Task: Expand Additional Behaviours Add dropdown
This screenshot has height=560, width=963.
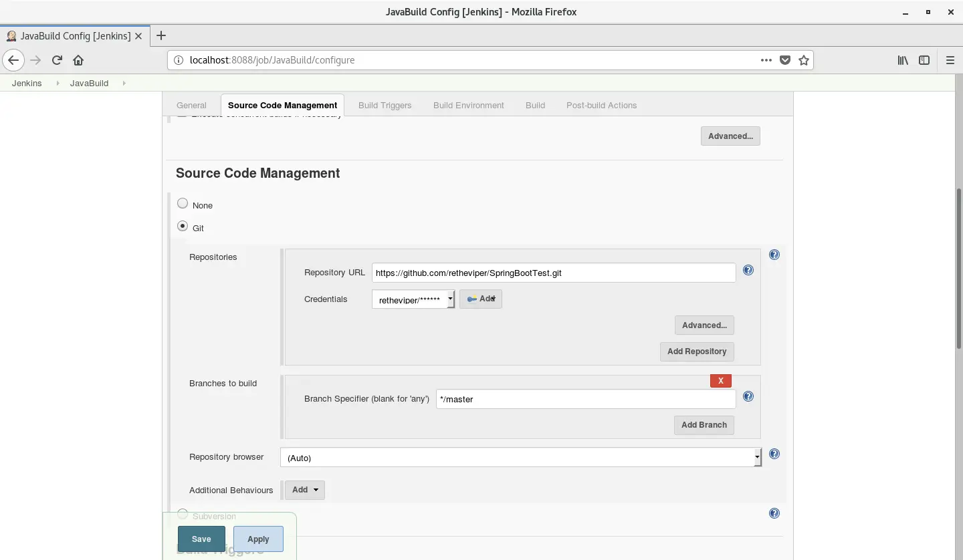Action: 305,490
